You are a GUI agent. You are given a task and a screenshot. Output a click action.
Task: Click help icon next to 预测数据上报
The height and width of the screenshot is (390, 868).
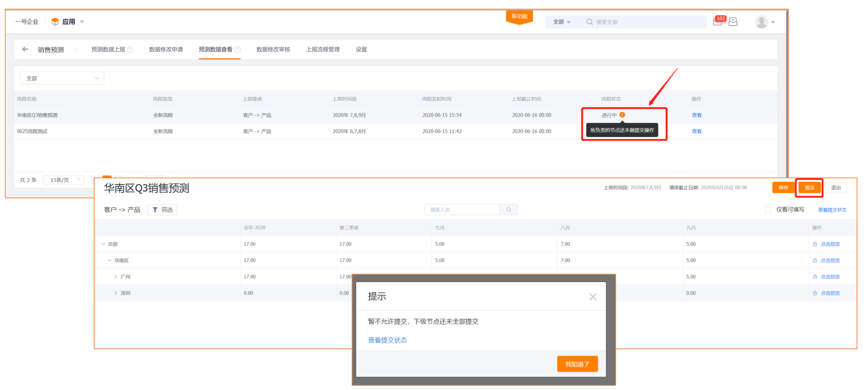(130, 50)
